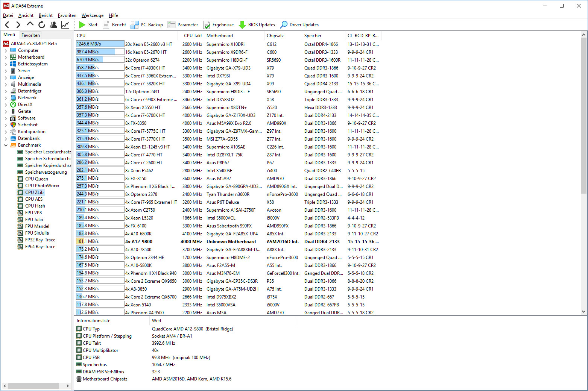Expand the Computer tree node
The image size is (588, 391).
6,50
